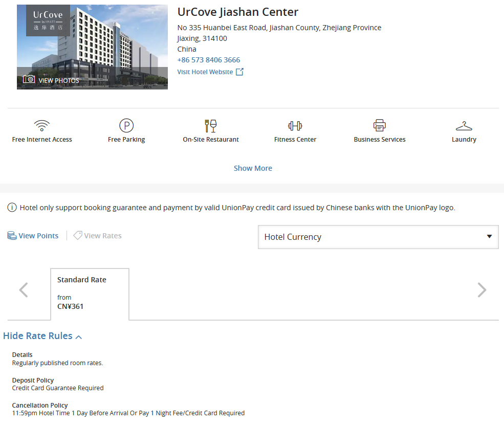Expand amenities with Show More
504x426 pixels.
pyautogui.click(x=253, y=168)
